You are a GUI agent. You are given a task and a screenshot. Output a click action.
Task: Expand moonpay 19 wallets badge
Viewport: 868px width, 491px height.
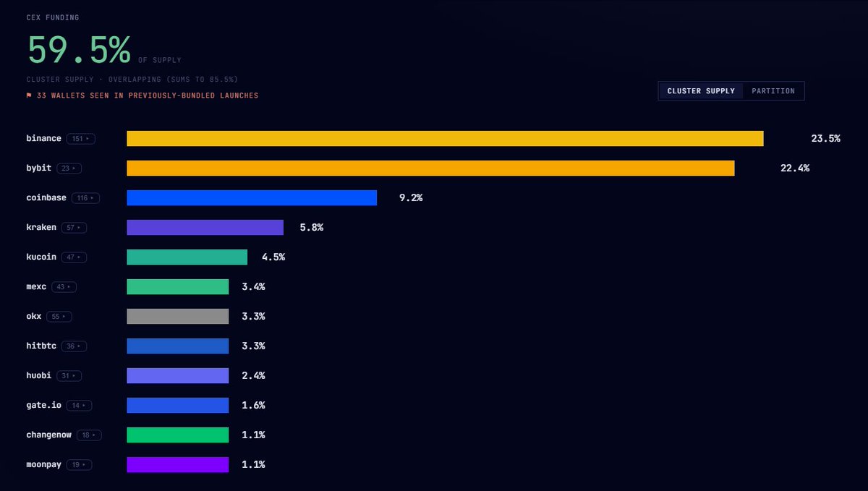[x=79, y=464]
